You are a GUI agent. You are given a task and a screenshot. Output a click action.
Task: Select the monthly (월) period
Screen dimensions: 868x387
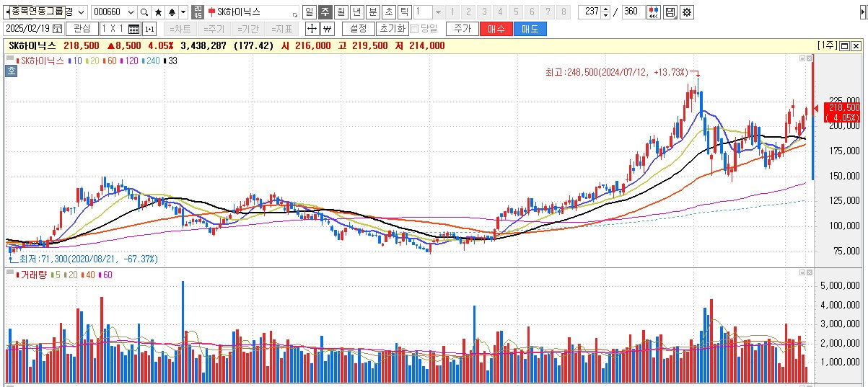(341, 12)
